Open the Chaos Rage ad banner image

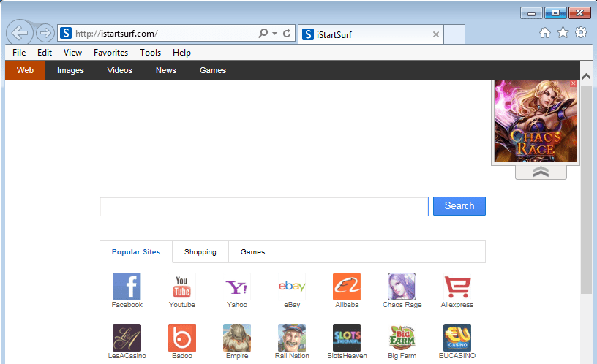pos(536,121)
